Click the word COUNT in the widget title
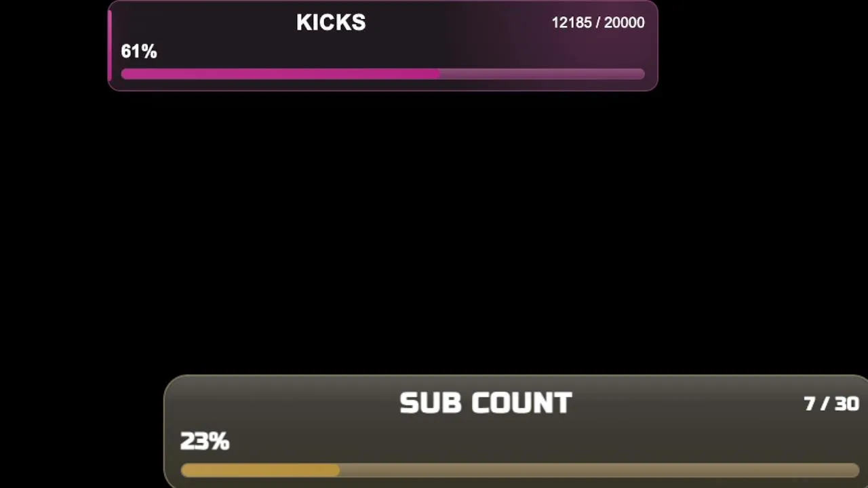Image resolution: width=868 pixels, height=488 pixels. point(522,403)
